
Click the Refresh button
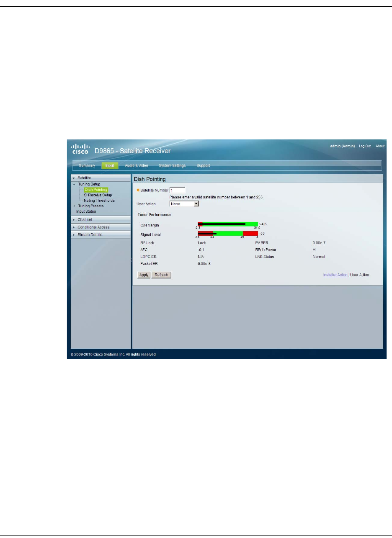click(x=161, y=275)
